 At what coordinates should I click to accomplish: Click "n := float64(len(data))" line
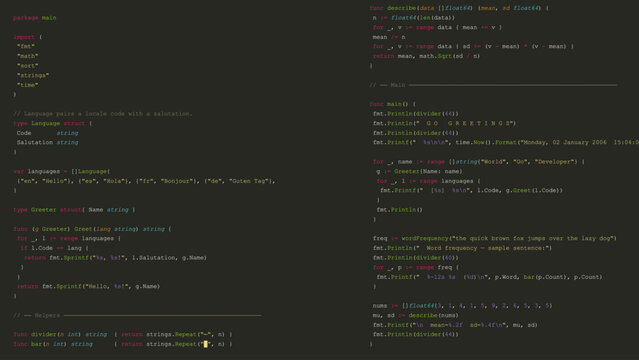click(414, 18)
